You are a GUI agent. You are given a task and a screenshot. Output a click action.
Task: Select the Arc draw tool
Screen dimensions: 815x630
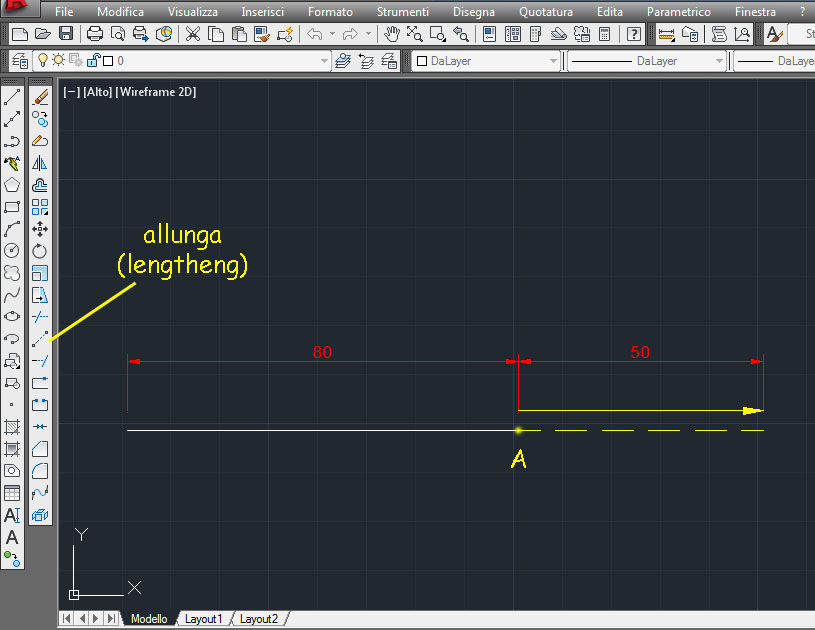tap(12, 229)
